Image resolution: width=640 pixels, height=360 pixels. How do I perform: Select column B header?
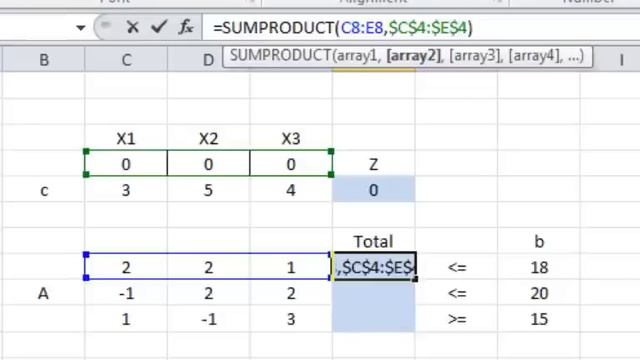(44, 60)
